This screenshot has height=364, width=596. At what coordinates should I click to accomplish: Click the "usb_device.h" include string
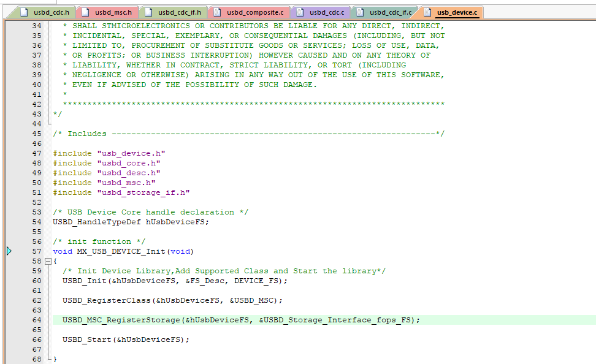tap(131, 153)
